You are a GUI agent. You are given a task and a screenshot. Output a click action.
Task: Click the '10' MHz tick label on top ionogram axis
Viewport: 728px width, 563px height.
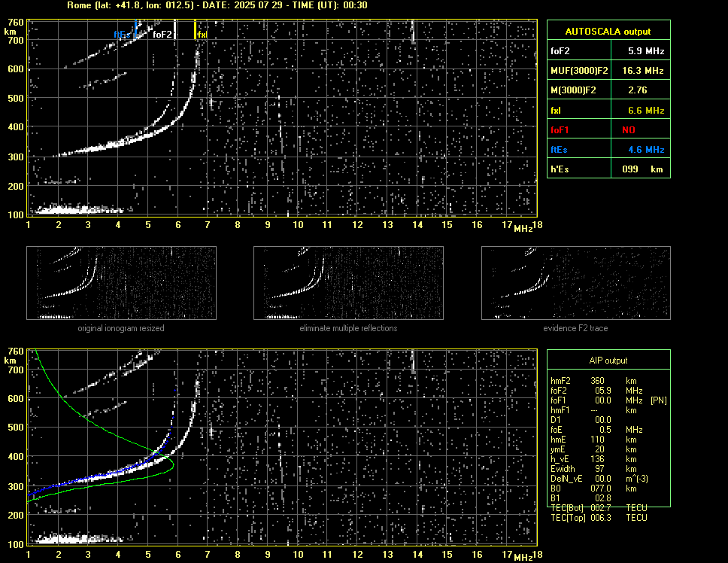click(x=298, y=225)
